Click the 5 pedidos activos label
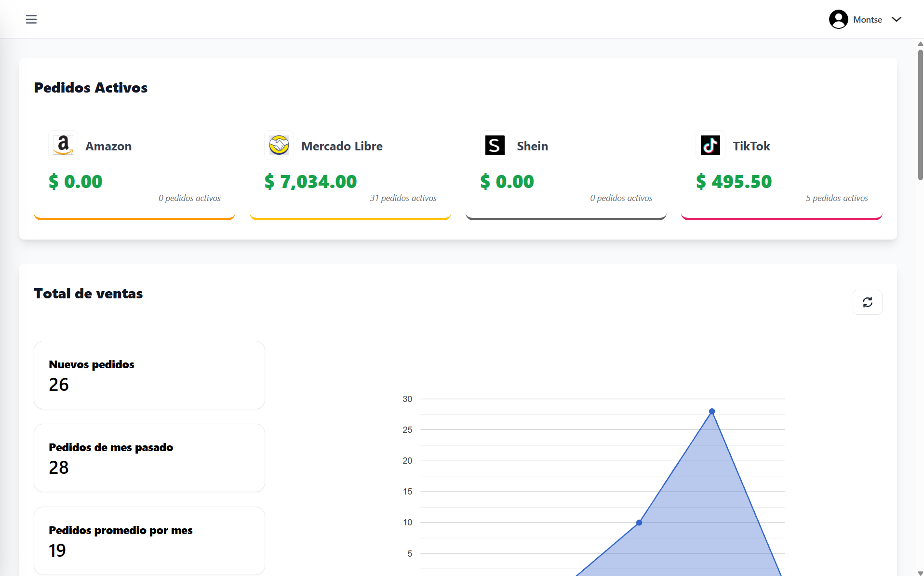 [x=837, y=198]
